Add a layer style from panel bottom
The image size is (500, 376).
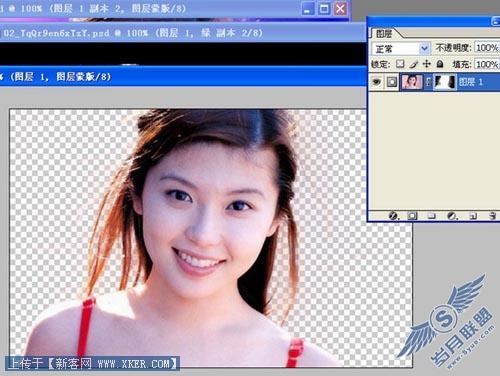[393, 216]
